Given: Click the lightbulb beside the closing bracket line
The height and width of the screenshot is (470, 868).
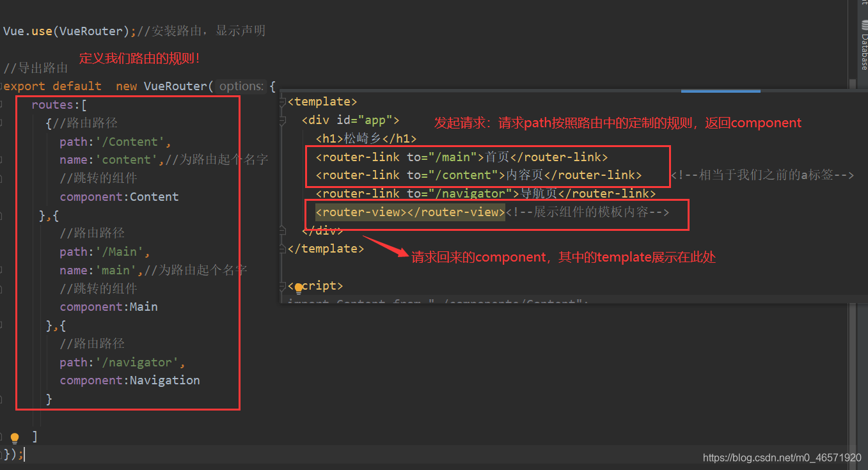Looking at the screenshot, I should (x=15, y=438).
